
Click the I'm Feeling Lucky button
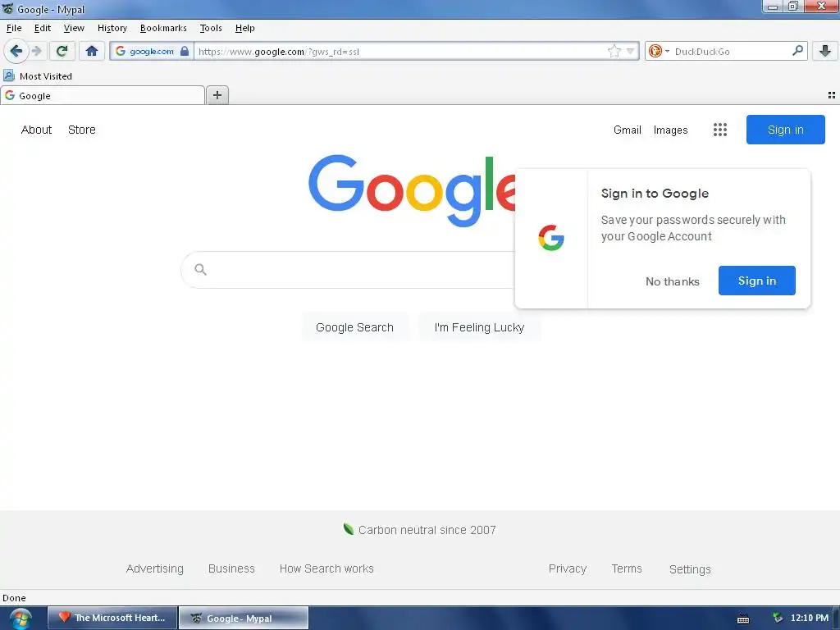click(479, 327)
